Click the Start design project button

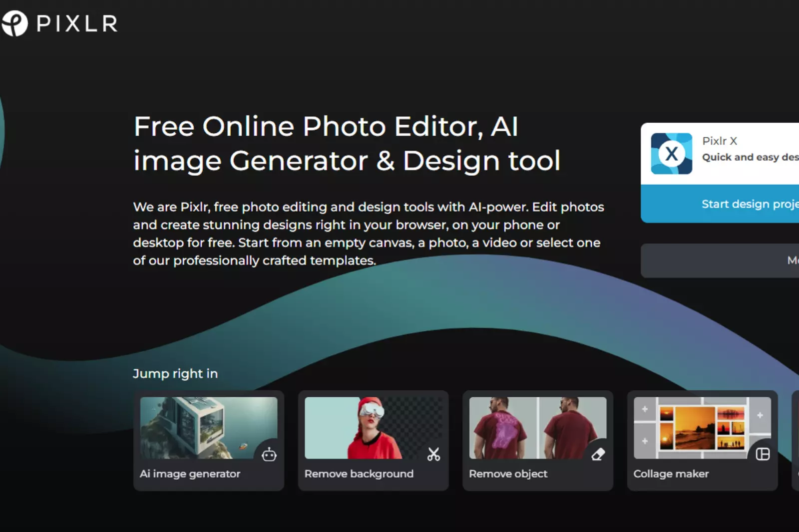tap(720, 204)
